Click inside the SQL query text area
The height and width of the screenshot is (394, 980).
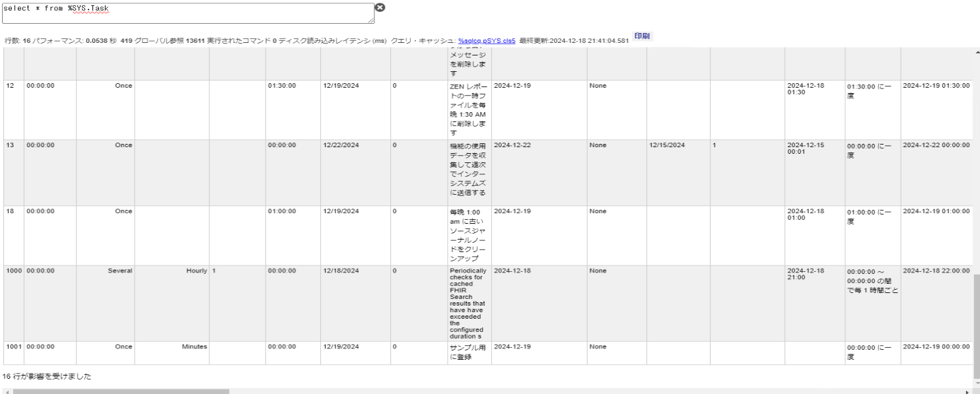click(x=185, y=11)
